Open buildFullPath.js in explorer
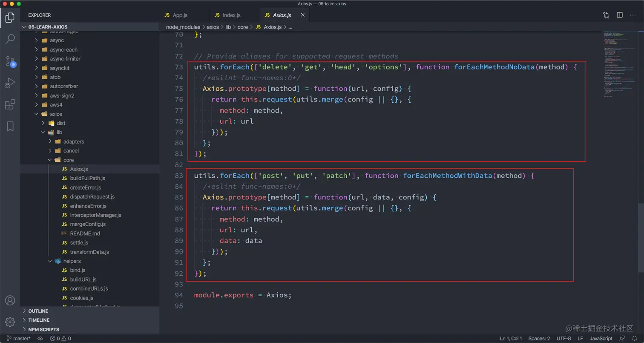 (90, 178)
